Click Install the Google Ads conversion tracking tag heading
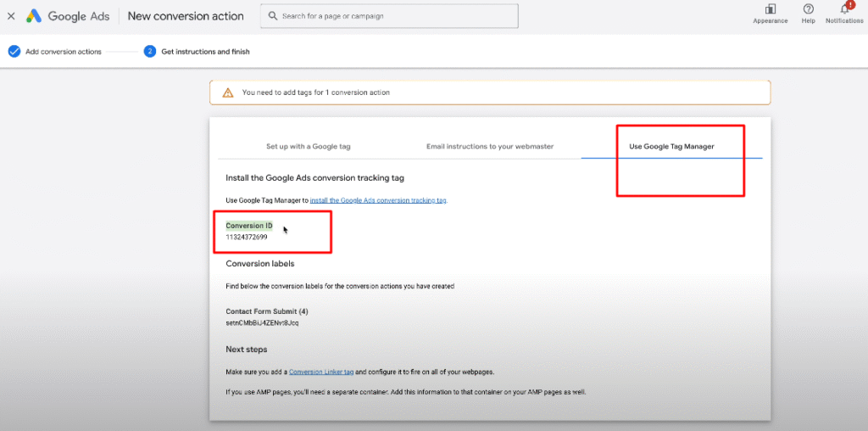The height and width of the screenshot is (431, 868). [x=315, y=178]
